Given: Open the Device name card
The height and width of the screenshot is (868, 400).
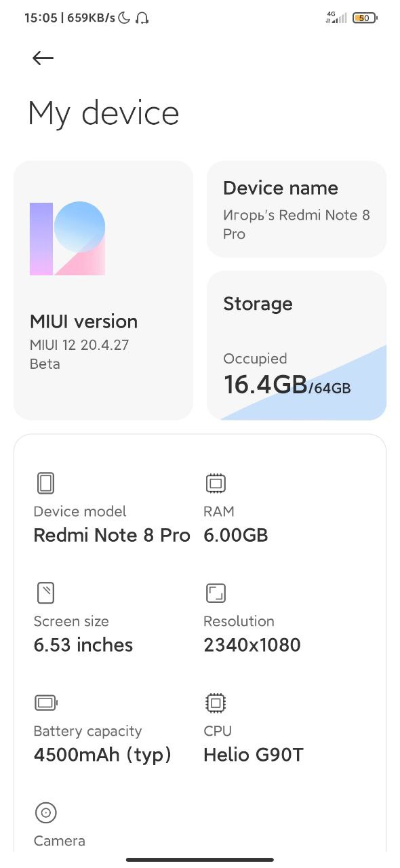Looking at the screenshot, I should pyautogui.click(x=296, y=209).
